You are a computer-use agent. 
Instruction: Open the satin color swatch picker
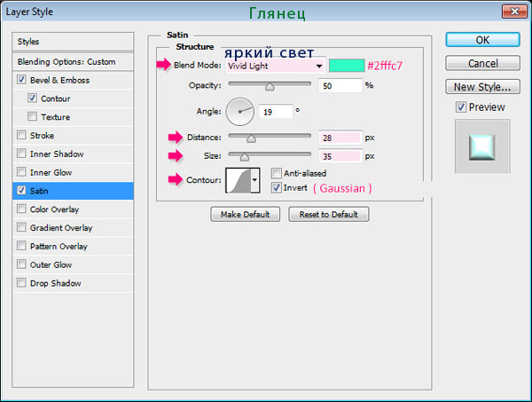[x=347, y=66]
